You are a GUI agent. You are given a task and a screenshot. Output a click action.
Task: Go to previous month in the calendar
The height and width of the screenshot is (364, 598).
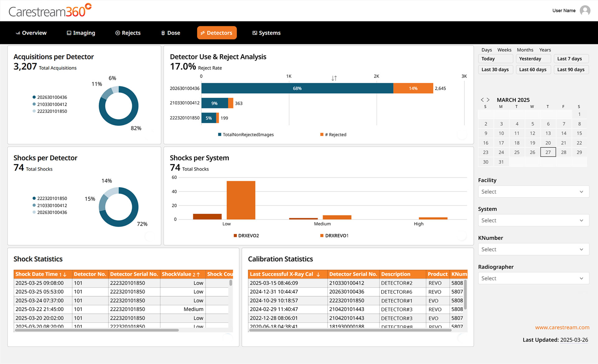[x=482, y=100]
